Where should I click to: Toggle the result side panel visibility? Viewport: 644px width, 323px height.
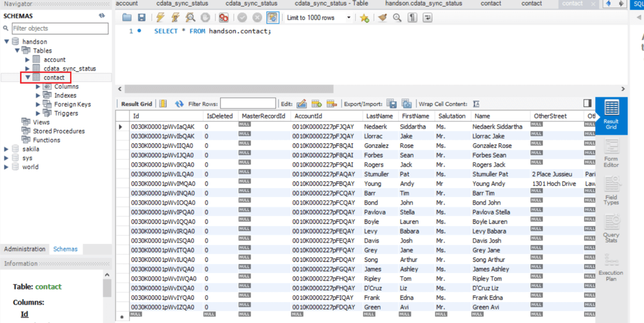(x=587, y=103)
